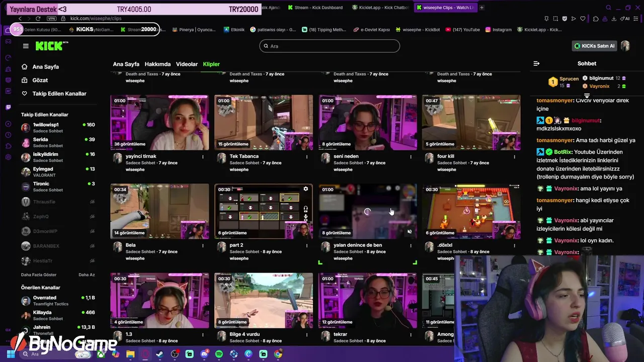Open the browser downloads icon
The width and height of the screenshot is (644, 362).
tap(613, 19)
